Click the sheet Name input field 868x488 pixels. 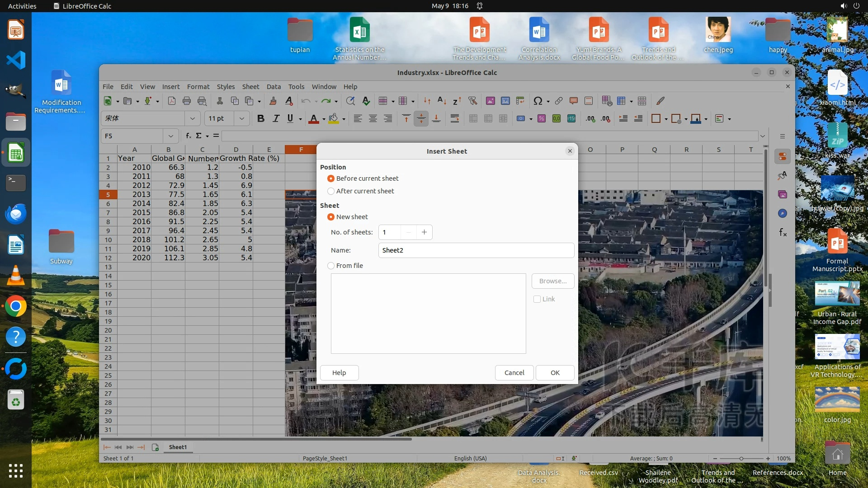point(476,250)
